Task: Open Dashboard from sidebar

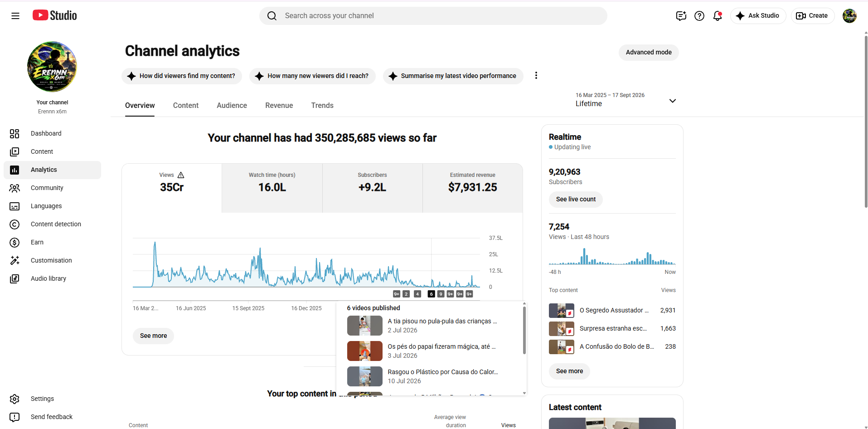Action: pos(52,133)
